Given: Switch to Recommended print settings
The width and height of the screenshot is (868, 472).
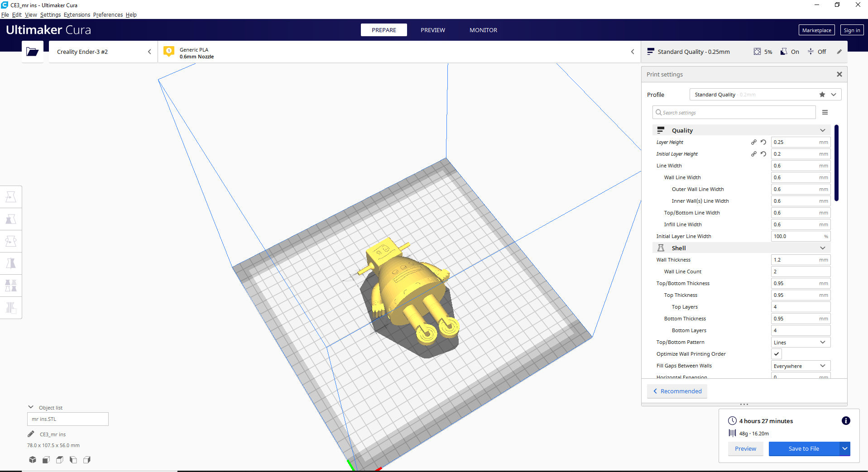Looking at the screenshot, I should [x=677, y=391].
